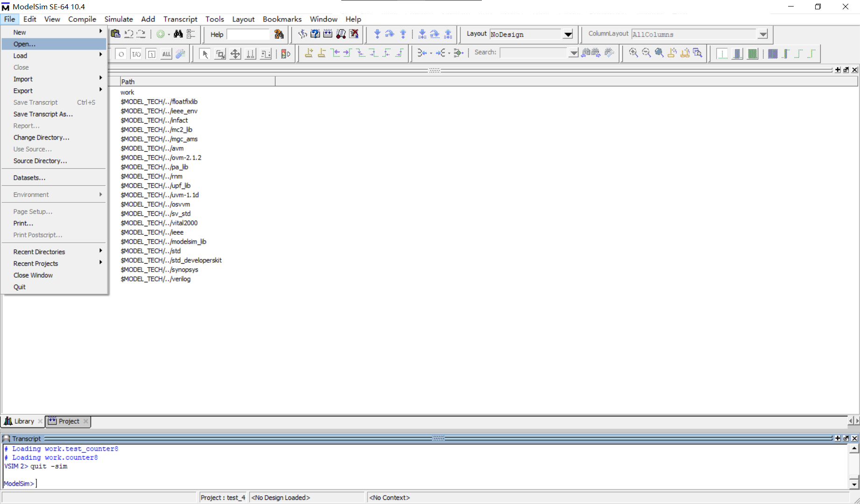This screenshot has height=504, width=860.
Task: Open the Bookmarks menu
Action: [x=282, y=19]
